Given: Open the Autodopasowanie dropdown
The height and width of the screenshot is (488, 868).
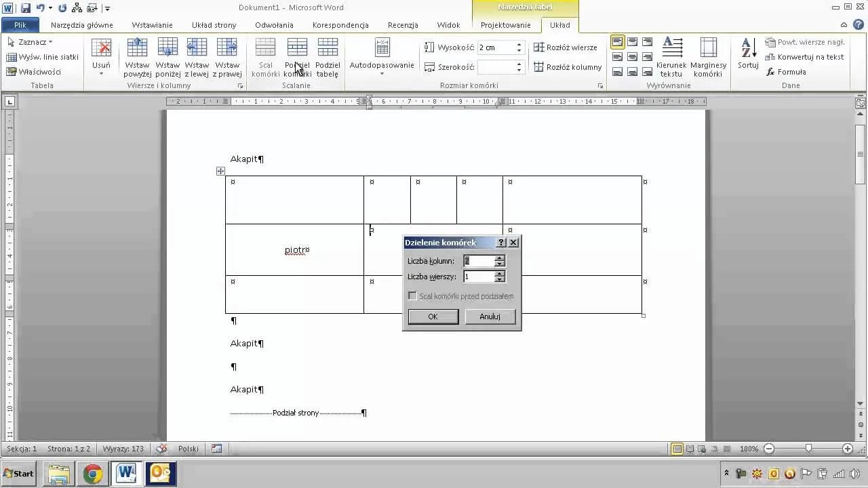Looking at the screenshot, I should 382,73.
